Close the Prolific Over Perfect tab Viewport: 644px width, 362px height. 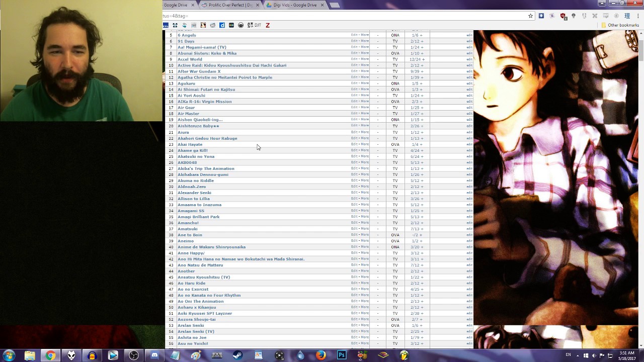point(258,5)
